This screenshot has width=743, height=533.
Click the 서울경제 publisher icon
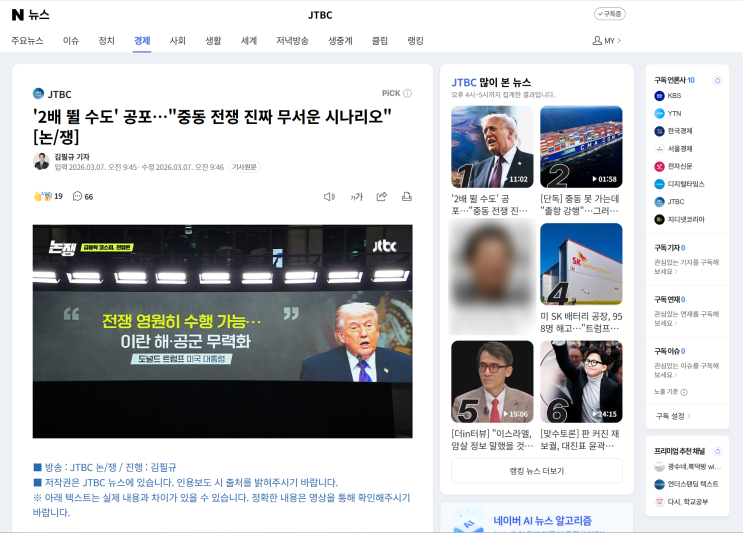(659, 149)
